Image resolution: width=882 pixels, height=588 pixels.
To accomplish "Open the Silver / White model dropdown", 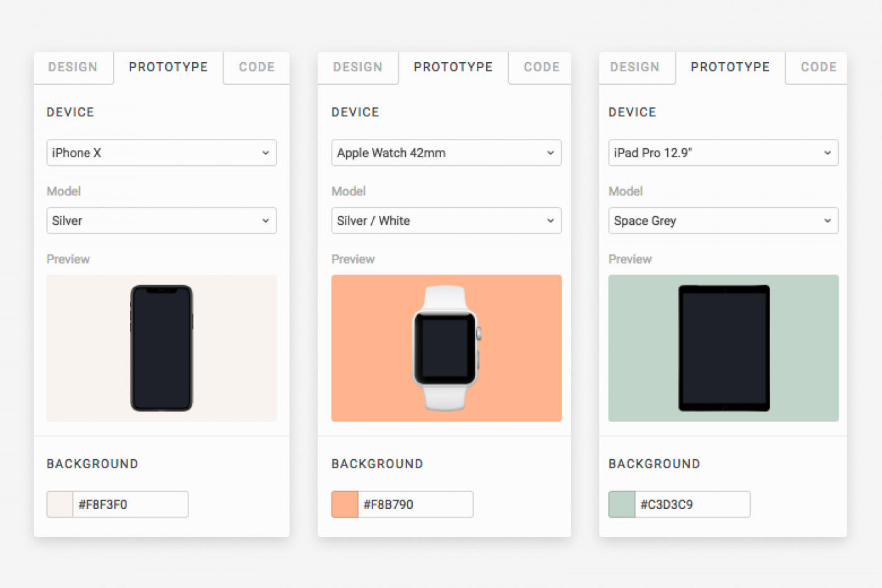I will pyautogui.click(x=447, y=220).
